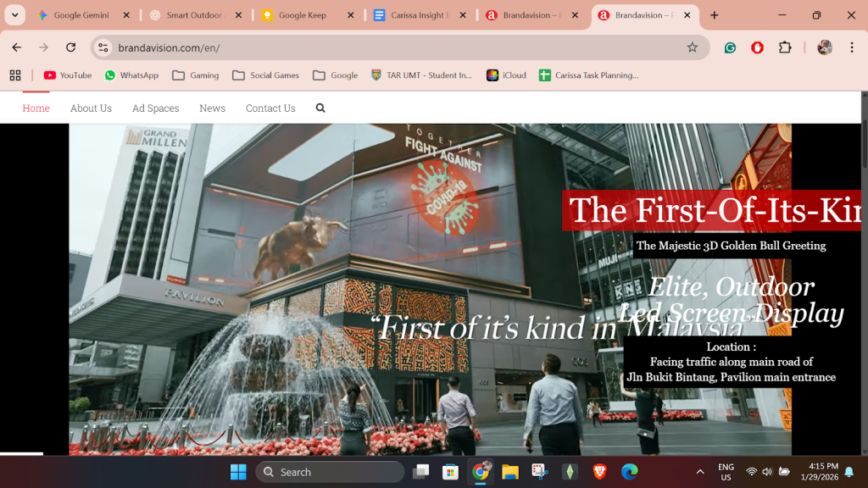The image size is (868, 488).
Task: Expand the Social Games bookmarks folder
Action: coord(265,75)
